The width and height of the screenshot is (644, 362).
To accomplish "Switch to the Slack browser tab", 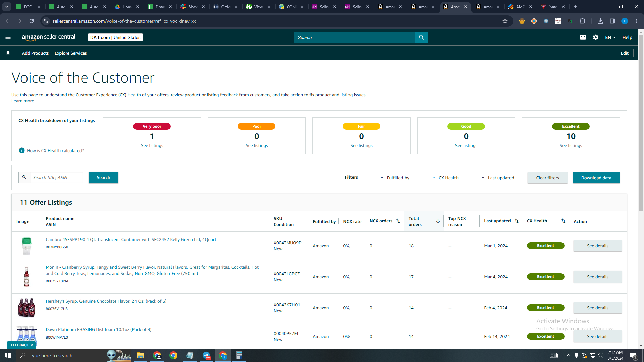I will tap(193, 7).
